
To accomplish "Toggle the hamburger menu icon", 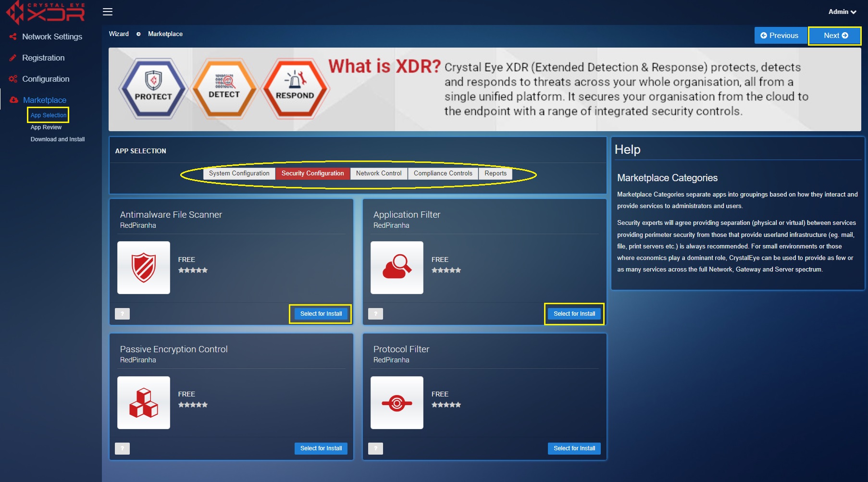I will (x=108, y=12).
